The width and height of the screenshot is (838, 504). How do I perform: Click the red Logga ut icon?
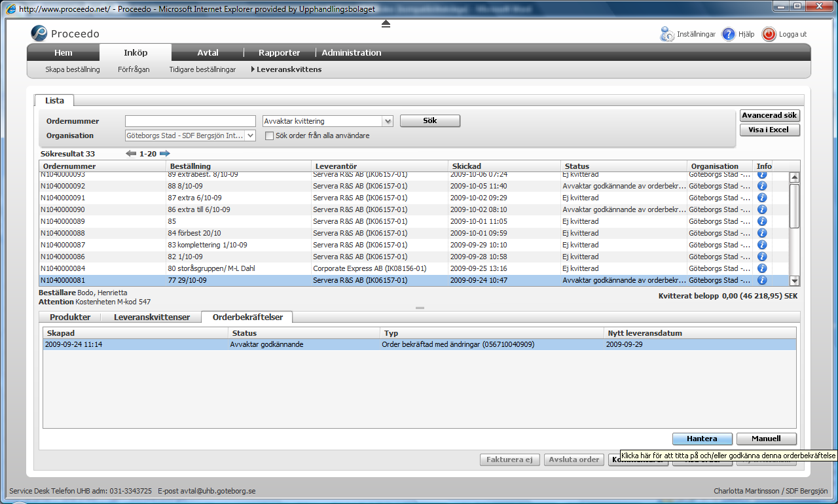coord(769,34)
